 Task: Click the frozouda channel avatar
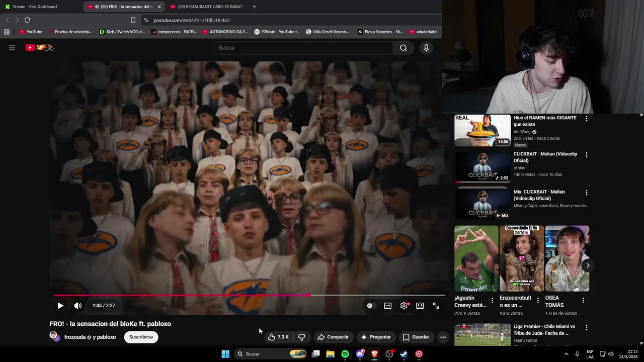54,336
